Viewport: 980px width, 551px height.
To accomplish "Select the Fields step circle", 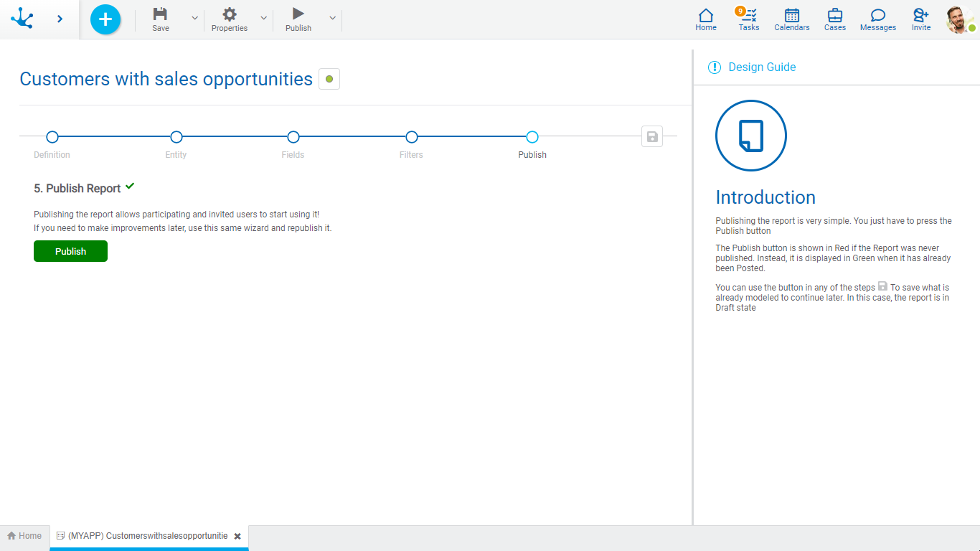I will coord(293,137).
